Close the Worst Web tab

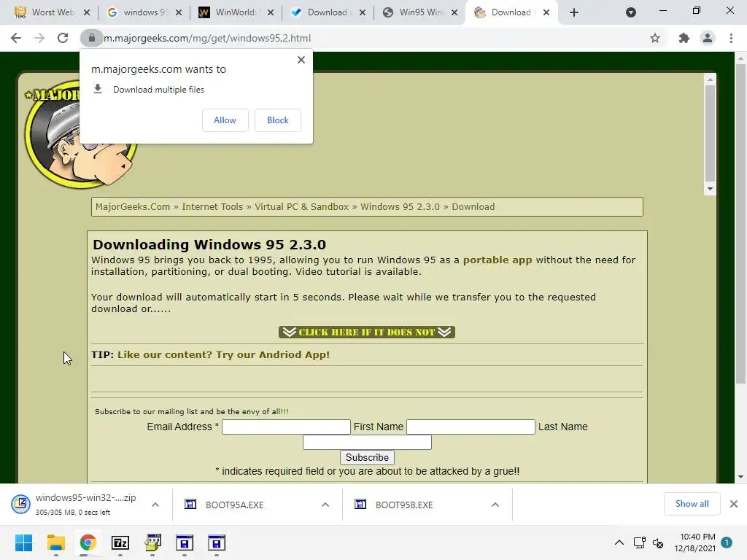87,12
